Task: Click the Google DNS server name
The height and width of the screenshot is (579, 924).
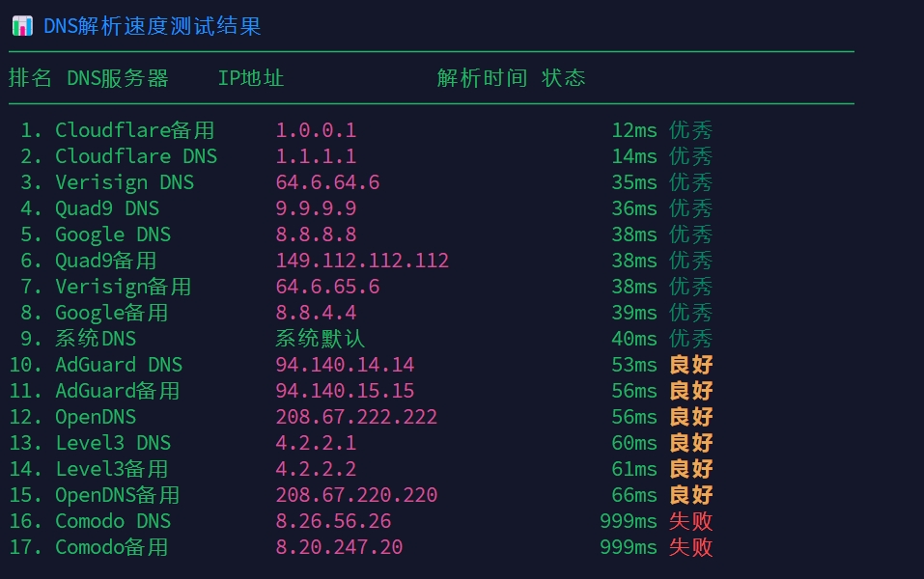Action: tap(112, 234)
